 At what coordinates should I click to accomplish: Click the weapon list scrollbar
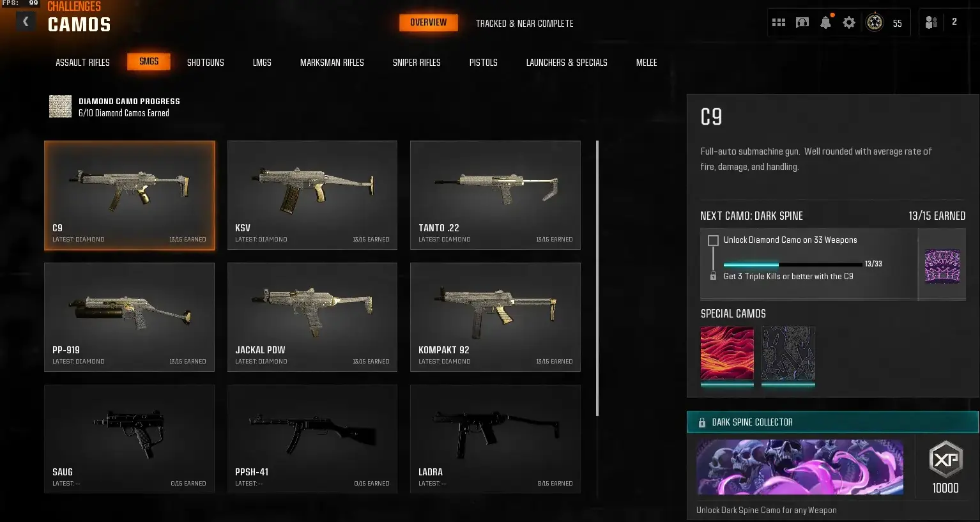pyautogui.click(x=597, y=279)
